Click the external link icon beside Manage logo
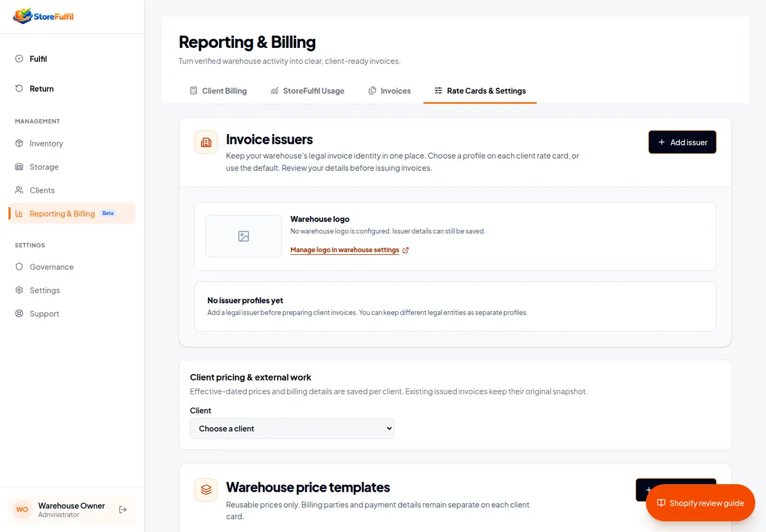766x532 pixels. 406,250
